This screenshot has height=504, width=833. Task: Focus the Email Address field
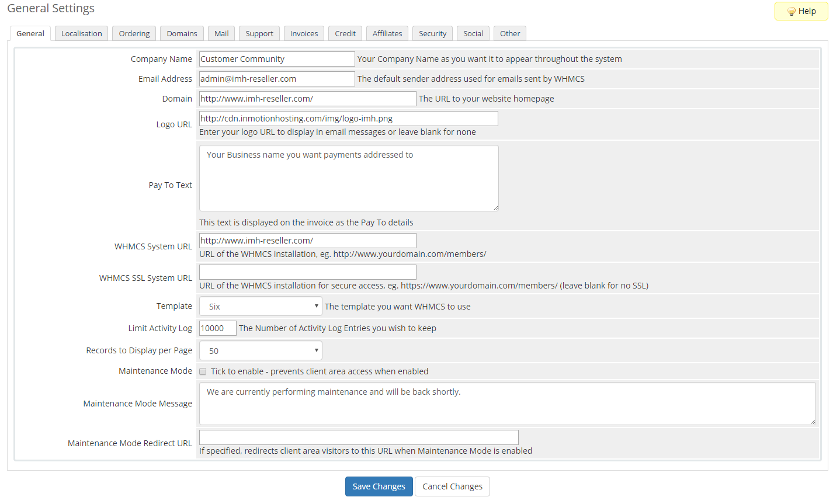coord(276,79)
